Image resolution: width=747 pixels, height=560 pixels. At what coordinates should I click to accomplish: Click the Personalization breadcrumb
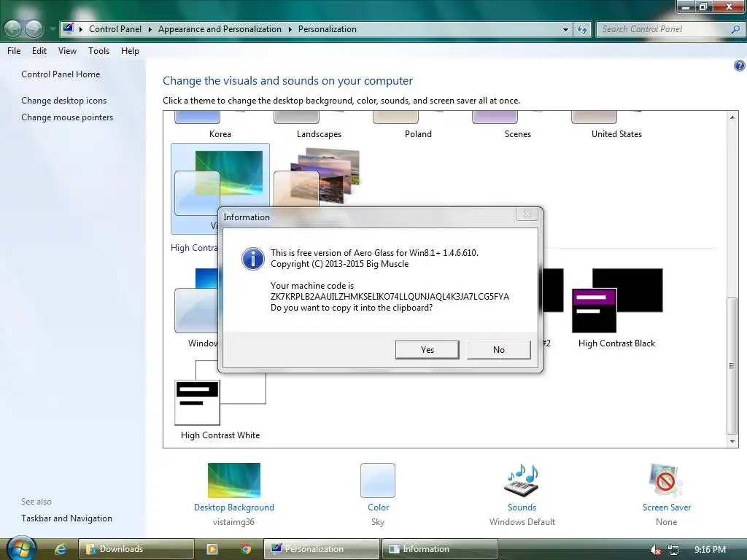point(328,29)
